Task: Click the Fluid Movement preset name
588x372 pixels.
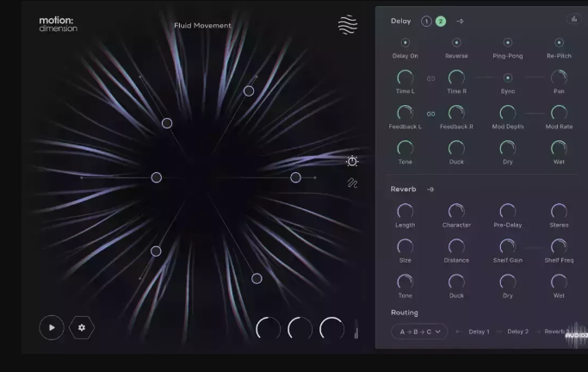Action: point(202,26)
